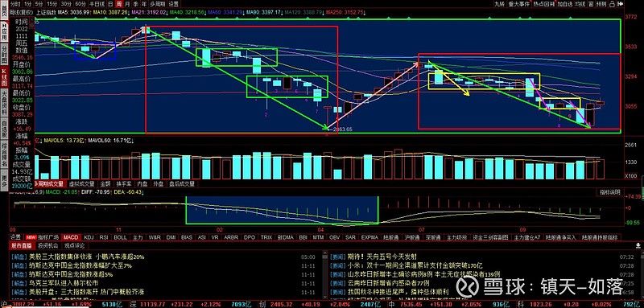The width and height of the screenshot is (644, 308).
Task: Click 加自选 to add to watchlist
Action: click(565, 4)
